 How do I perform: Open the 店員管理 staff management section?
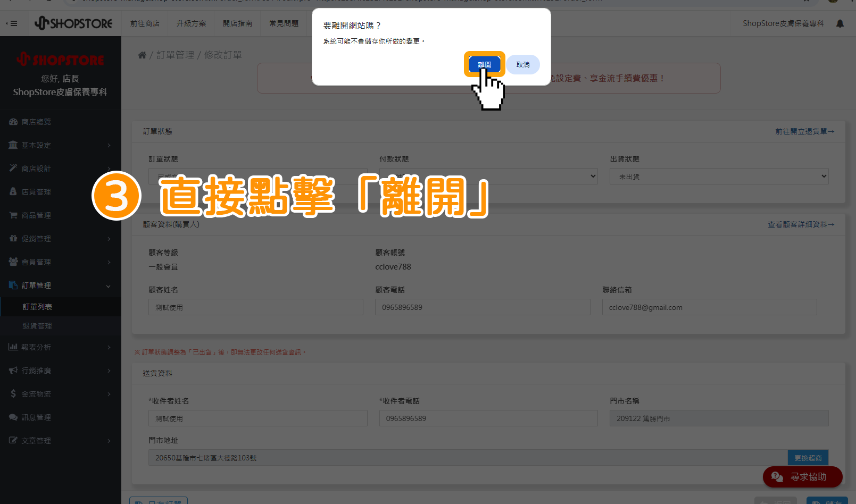(35, 191)
